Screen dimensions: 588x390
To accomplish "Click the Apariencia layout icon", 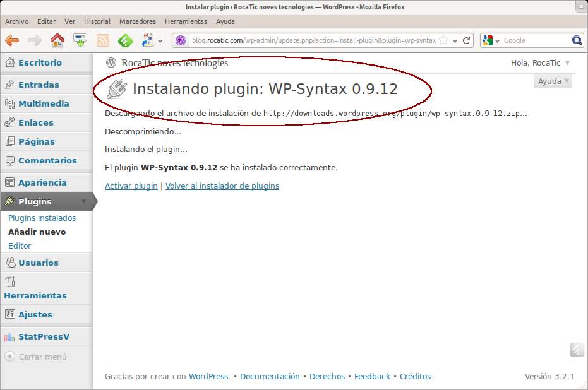I will pyautogui.click(x=9, y=182).
